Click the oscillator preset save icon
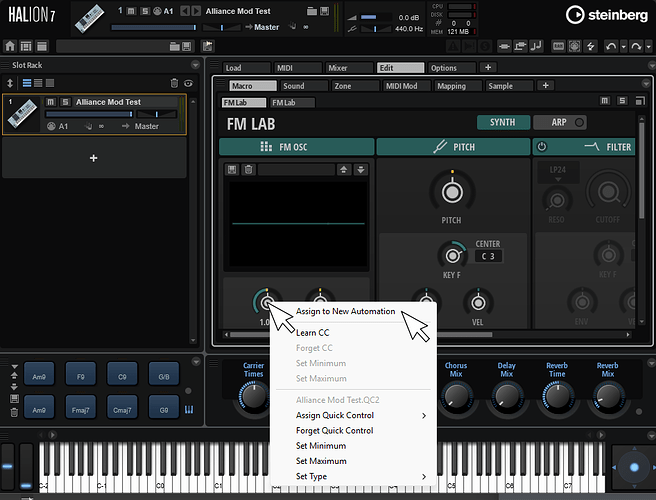Screen dimensions: 656x500 pos(232,169)
